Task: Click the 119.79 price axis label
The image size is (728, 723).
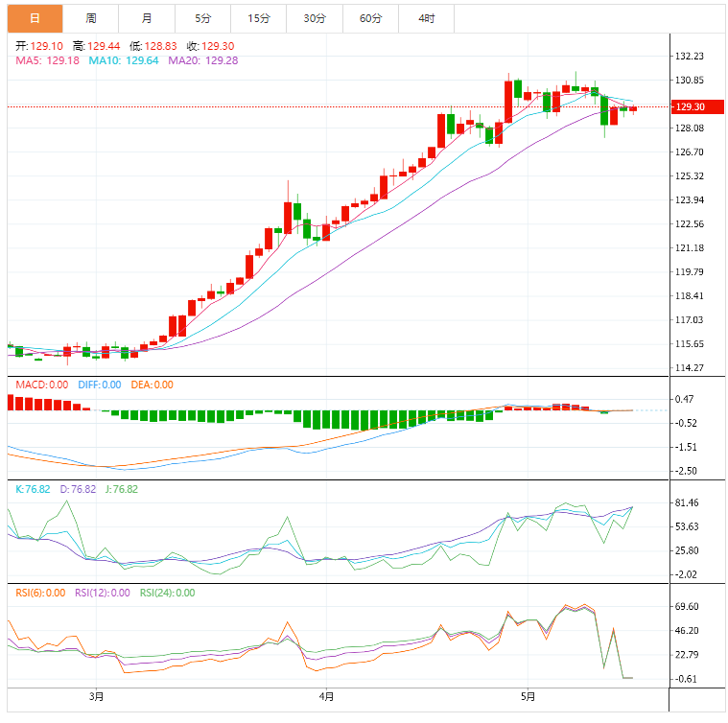Action: (x=689, y=272)
